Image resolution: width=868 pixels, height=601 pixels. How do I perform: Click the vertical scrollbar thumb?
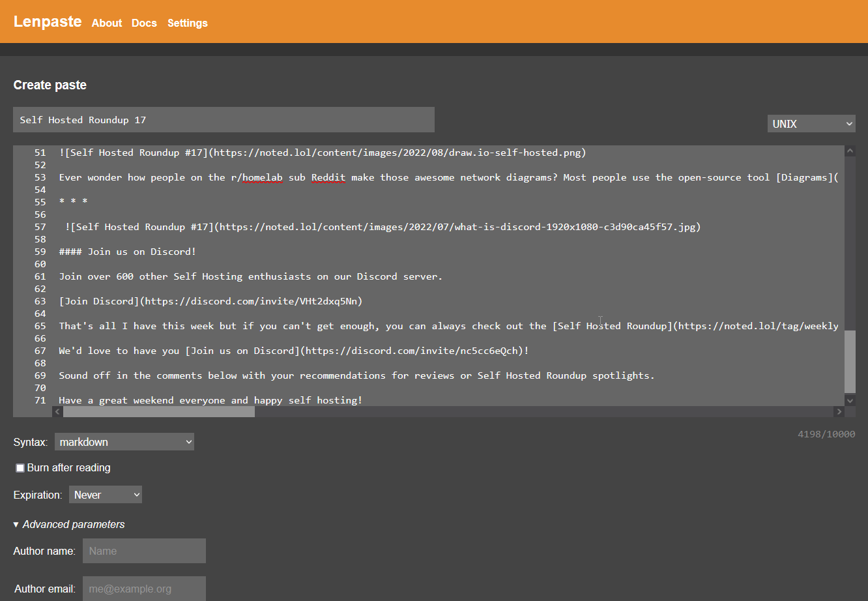[850, 362]
